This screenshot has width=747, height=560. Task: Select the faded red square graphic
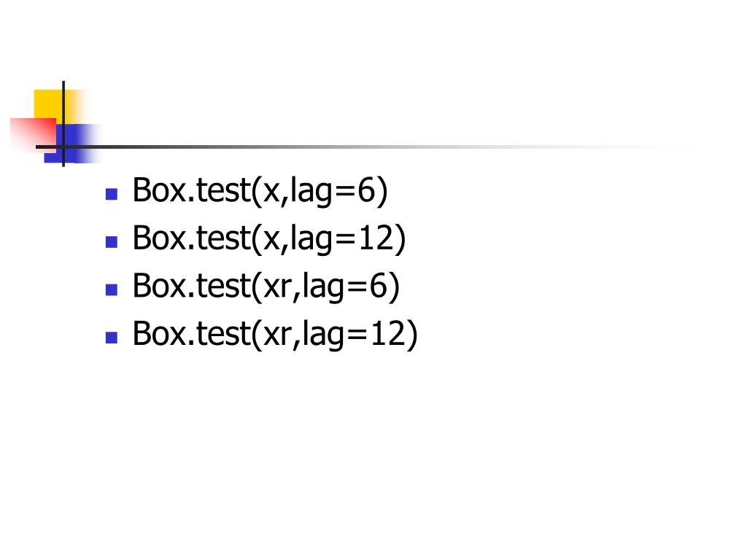(32, 133)
